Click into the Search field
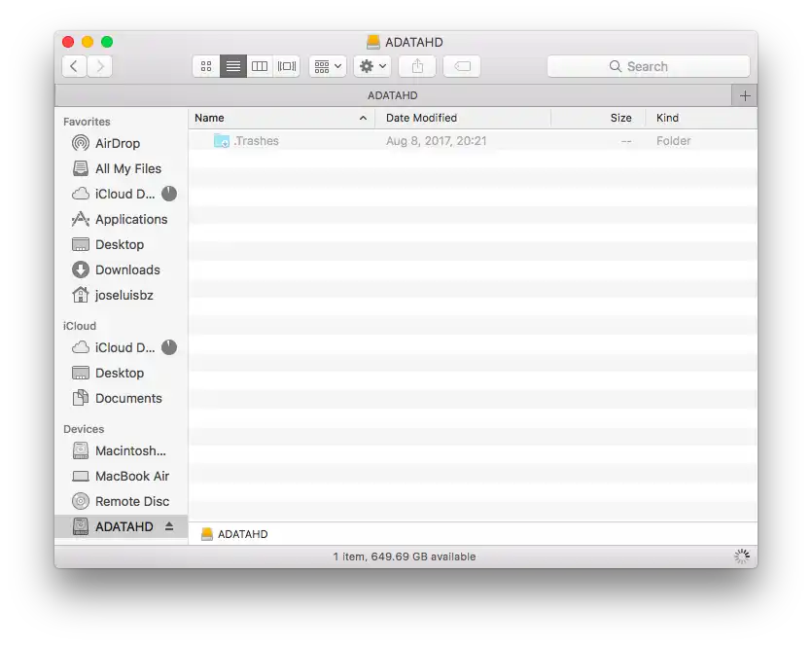812x646 pixels. point(649,66)
